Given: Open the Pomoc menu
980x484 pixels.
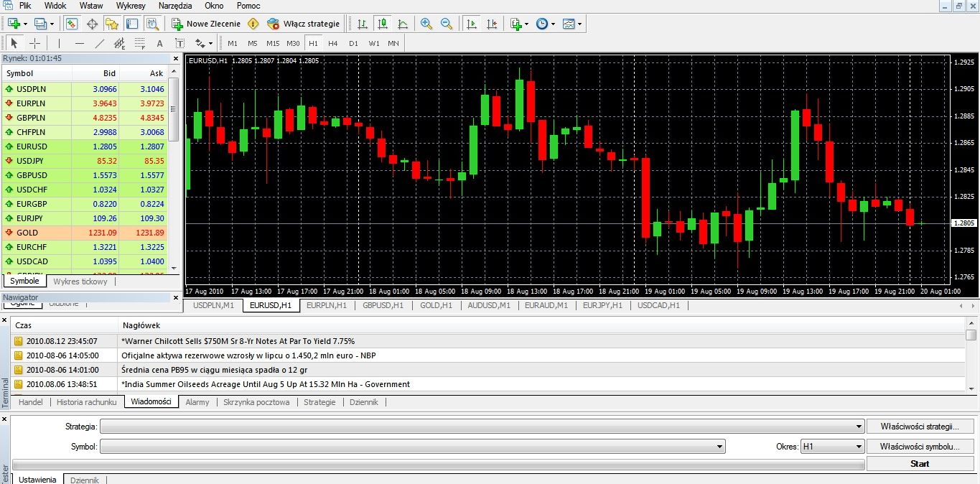Looking at the screenshot, I should point(248,6).
